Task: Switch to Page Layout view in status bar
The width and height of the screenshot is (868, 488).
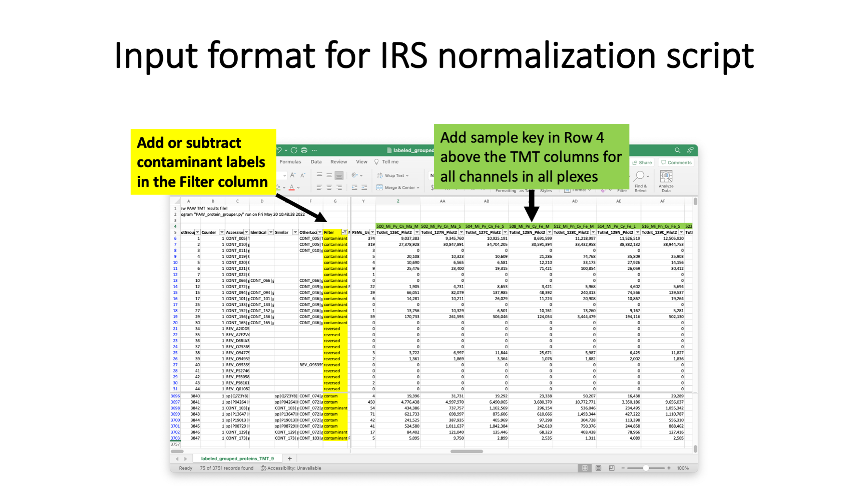Action: point(598,468)
